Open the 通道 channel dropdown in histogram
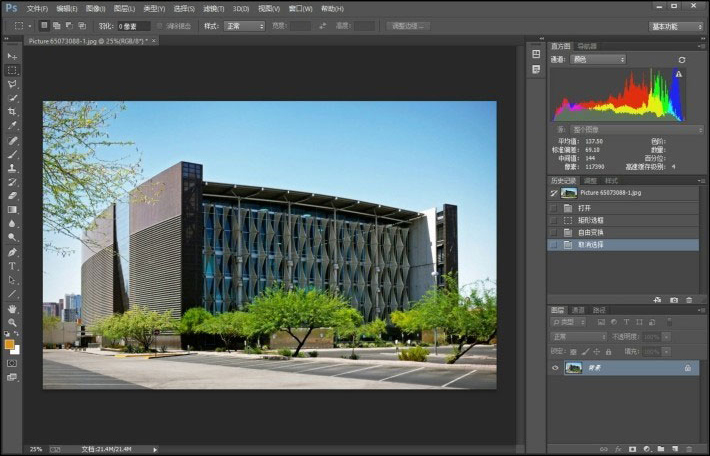The image size is (710, 456). coord(598,59)
